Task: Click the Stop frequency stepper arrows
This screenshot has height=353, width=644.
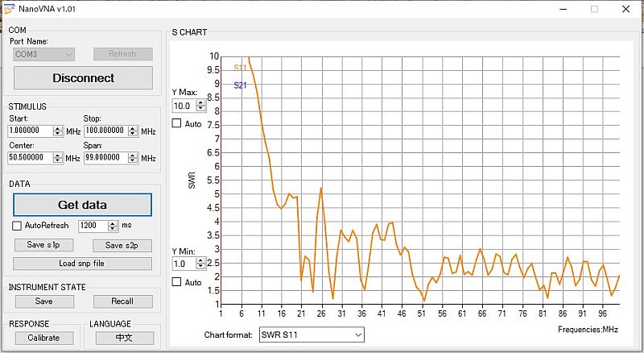Action: [133, 131]
